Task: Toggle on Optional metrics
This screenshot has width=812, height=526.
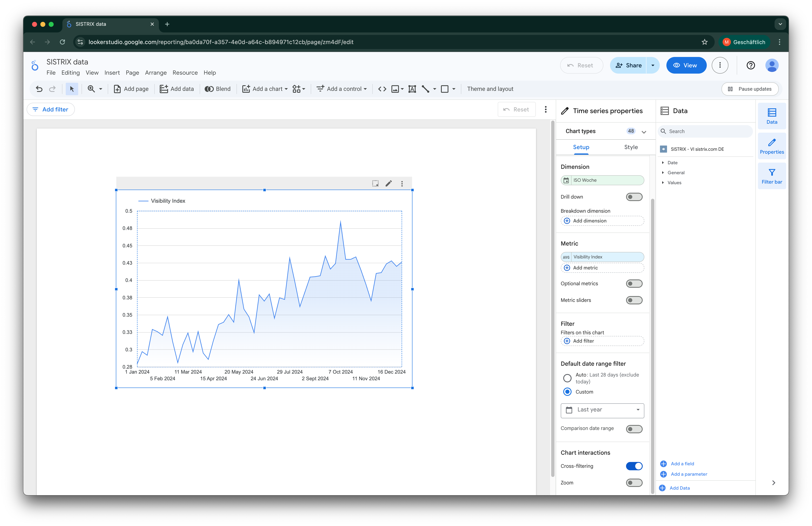Action: click(634, 283)
